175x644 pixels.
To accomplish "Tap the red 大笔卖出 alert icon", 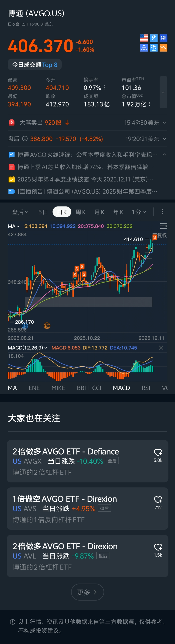I will [x=11, y=122].
